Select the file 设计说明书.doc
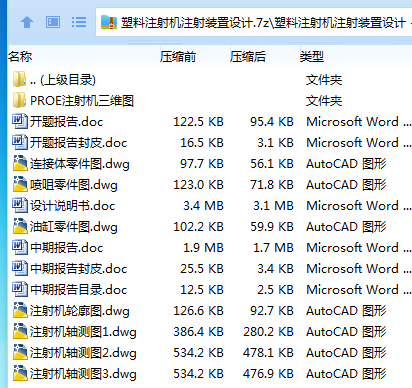Screen dimensions: 412x388 tap(72, 206)
